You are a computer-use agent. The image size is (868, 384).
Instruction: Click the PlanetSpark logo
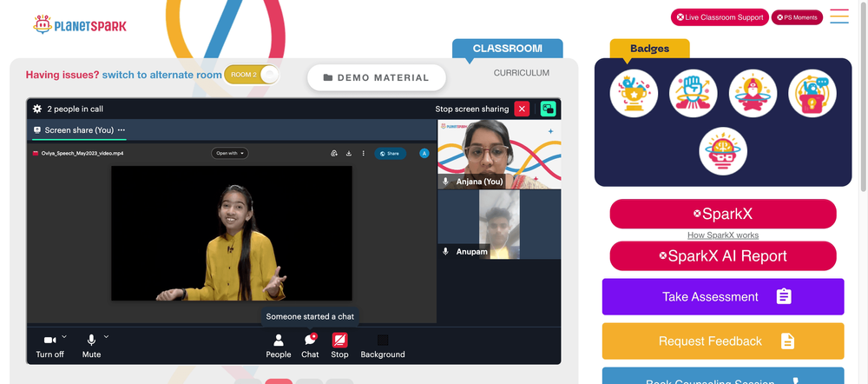point(80,25)
